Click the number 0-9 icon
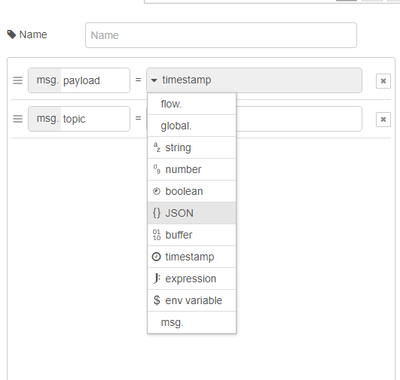 tap(157, 169)
